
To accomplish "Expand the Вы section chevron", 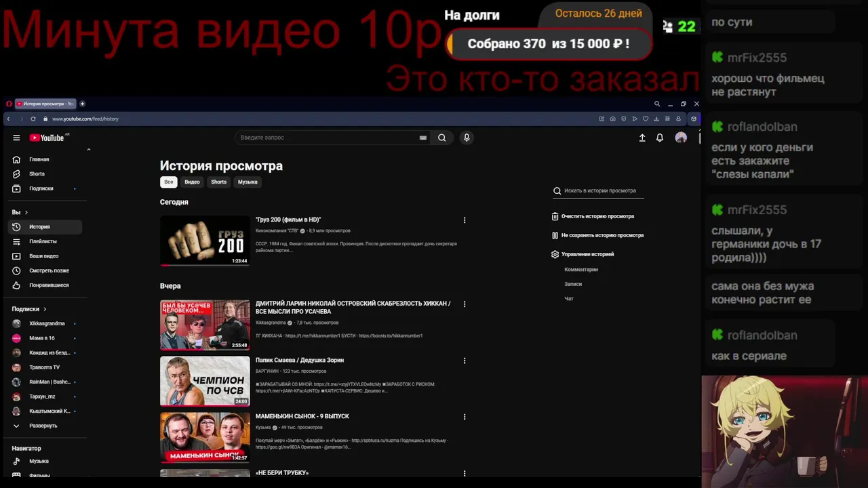I will pyautogui.click(x=26, y=212).
